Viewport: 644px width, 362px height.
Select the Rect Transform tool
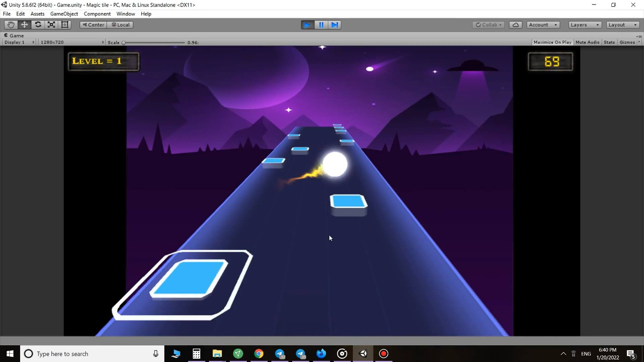pos(65,25)
